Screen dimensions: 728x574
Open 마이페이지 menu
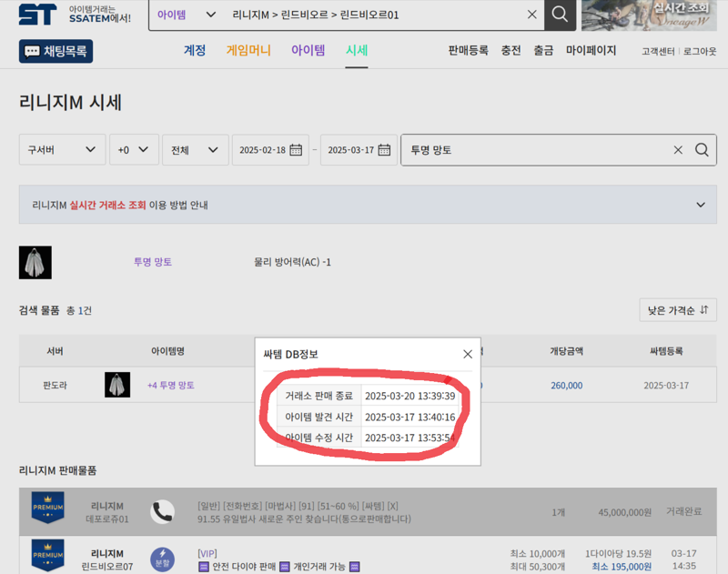point(591,51)
